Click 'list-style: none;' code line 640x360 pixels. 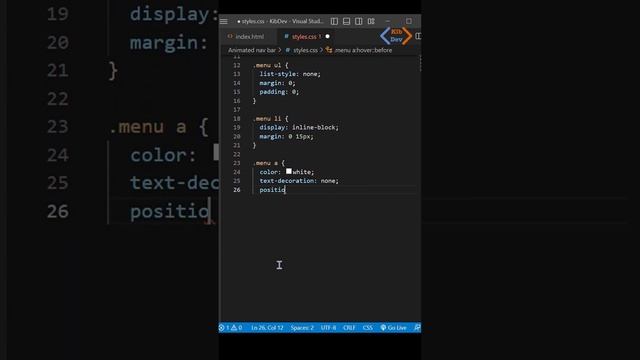click(x=290, y=74)
